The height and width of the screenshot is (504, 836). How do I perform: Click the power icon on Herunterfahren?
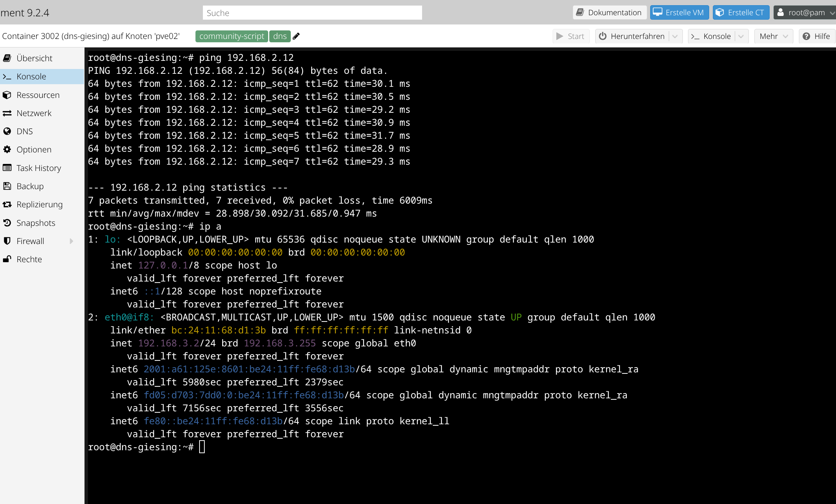[x=603, y=36]
